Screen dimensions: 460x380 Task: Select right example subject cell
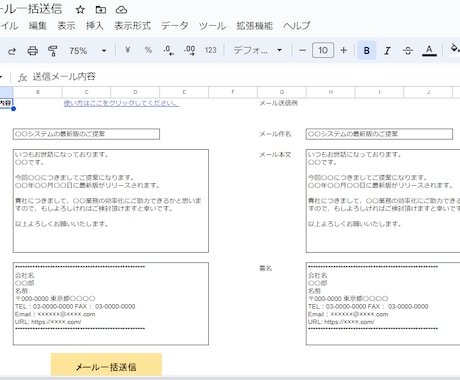[x=379, y=134]
